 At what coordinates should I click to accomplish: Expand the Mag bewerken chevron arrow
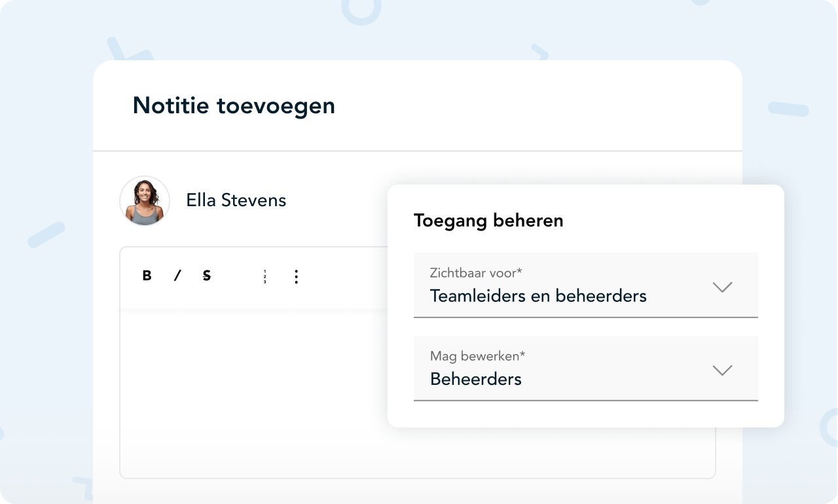point(722,370)
